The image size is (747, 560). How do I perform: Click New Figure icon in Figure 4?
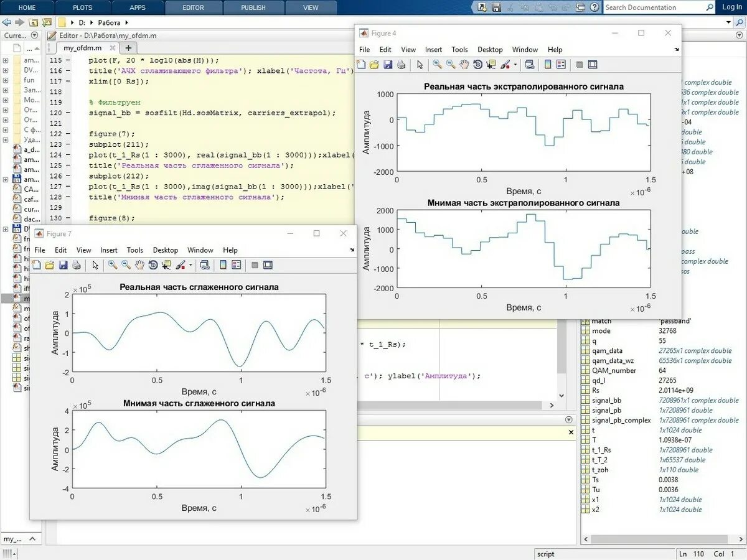pyautogui.click(x=361, y=64)
